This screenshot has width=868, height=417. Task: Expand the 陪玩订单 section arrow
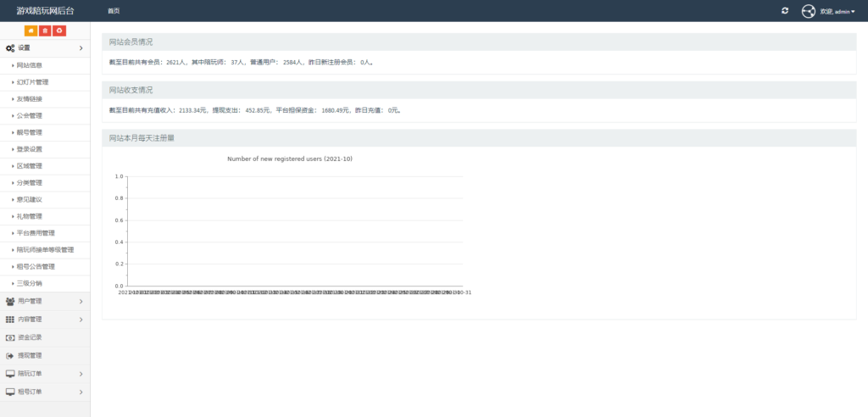pos(81,374)
